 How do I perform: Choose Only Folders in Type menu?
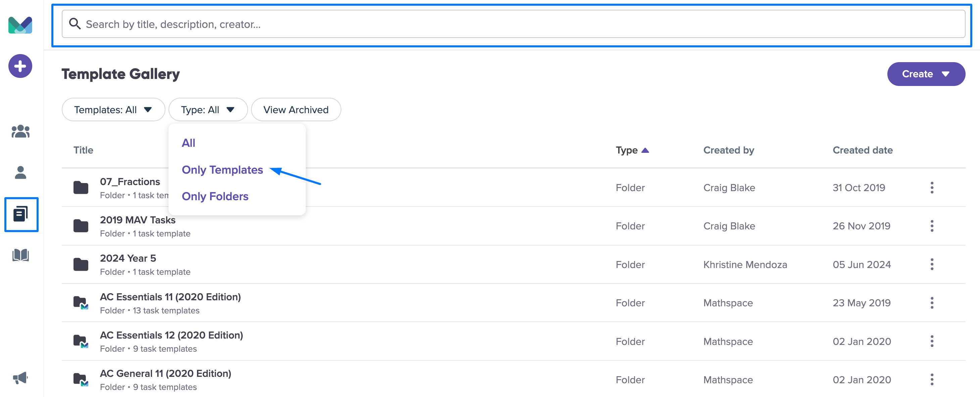tap(215, 196)
